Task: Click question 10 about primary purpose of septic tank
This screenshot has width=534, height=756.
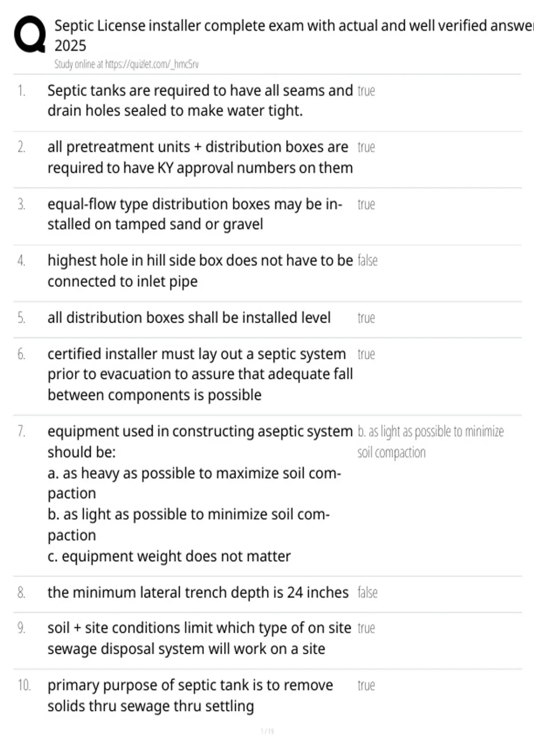Action: 190,695
